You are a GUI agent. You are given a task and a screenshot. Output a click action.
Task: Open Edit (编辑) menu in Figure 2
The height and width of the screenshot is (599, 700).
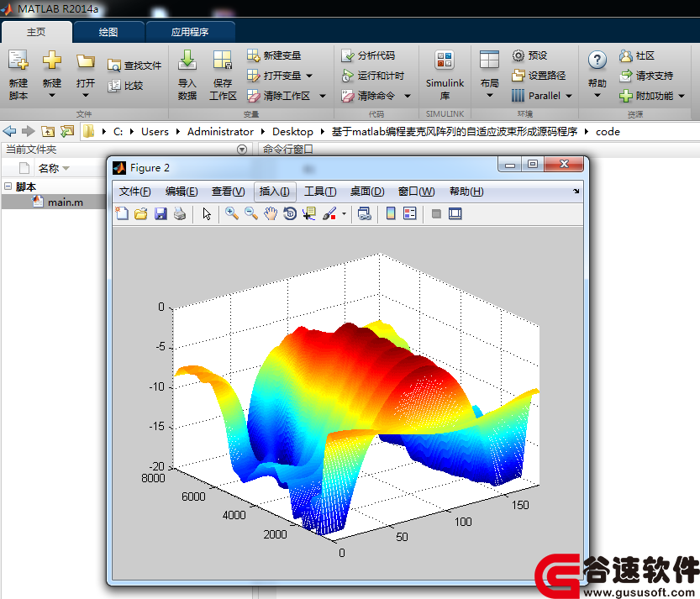pos(182,192)
